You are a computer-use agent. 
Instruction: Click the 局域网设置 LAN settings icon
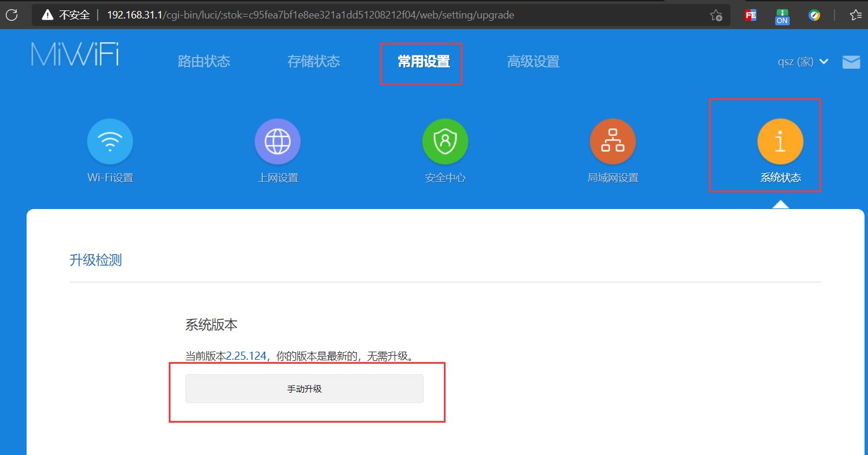click(x=613, y=141)
